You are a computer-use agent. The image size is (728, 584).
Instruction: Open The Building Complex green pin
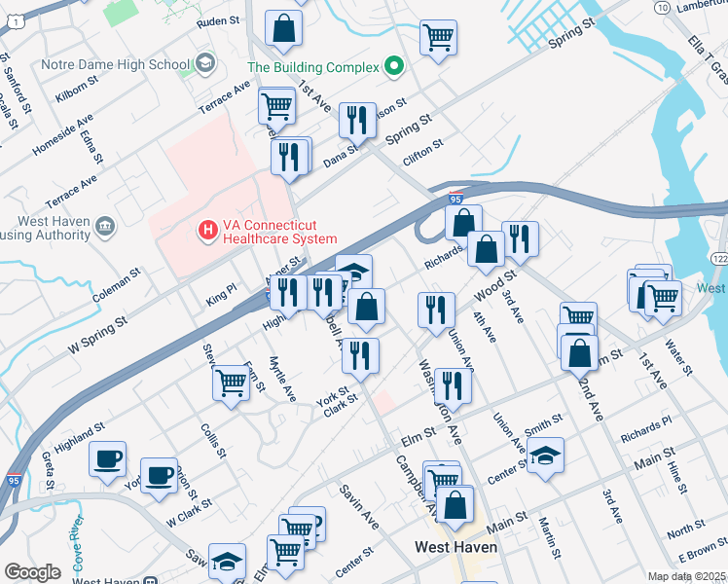click(x=394, y=66)
